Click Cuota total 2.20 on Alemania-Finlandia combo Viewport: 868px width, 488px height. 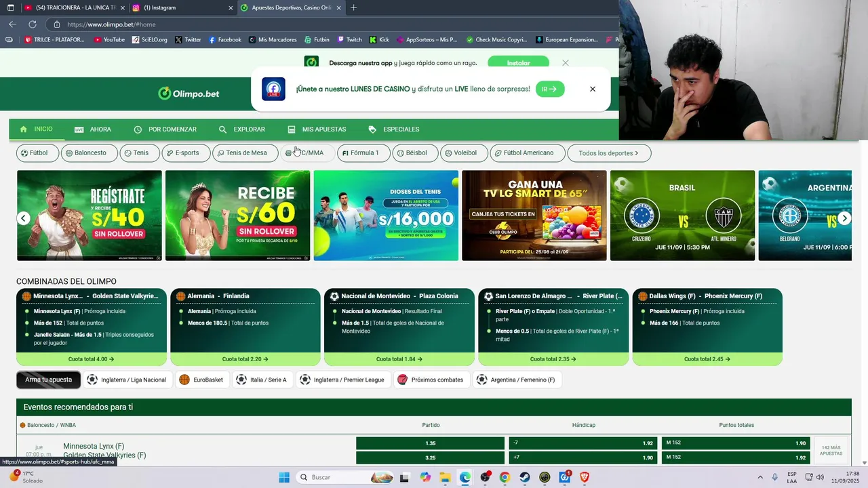[x=245, y=359]
